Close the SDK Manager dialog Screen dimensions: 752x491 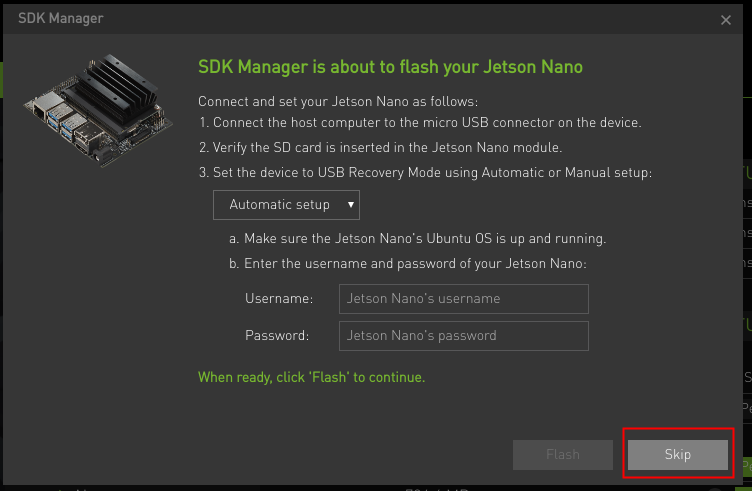coord(726,20)
